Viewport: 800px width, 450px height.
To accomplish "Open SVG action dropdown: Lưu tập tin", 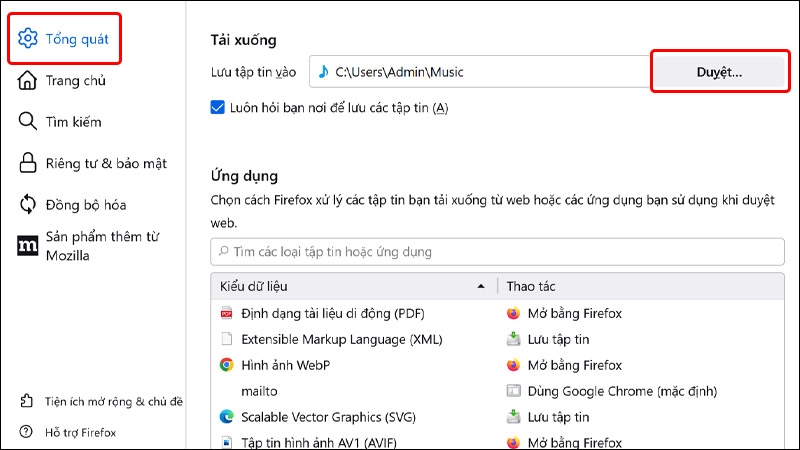I will [x=559, y=417].
